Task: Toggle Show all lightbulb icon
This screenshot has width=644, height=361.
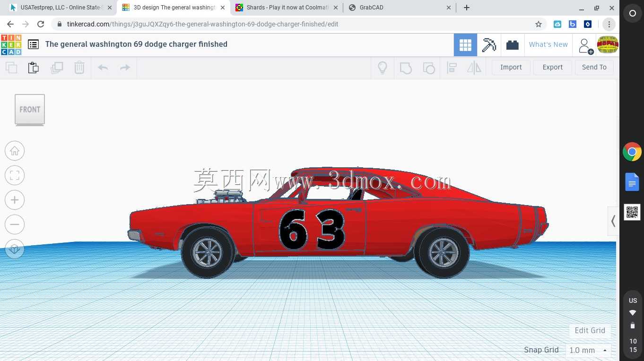Action: pos(383,68)
